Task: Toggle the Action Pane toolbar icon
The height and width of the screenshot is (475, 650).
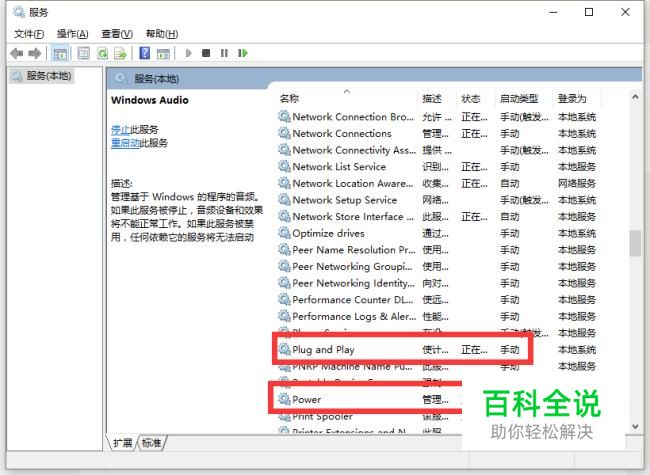Action: (163, 53)
